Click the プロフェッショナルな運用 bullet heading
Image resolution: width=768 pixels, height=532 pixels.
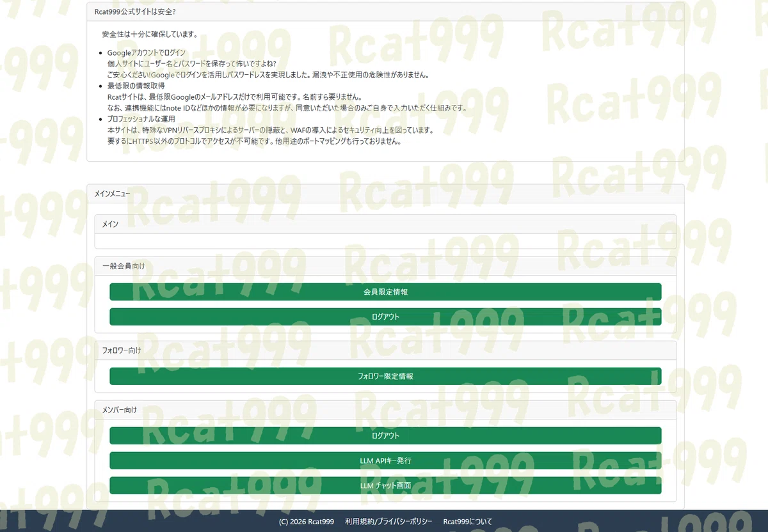pyautogui.click(x=141, y=119)
